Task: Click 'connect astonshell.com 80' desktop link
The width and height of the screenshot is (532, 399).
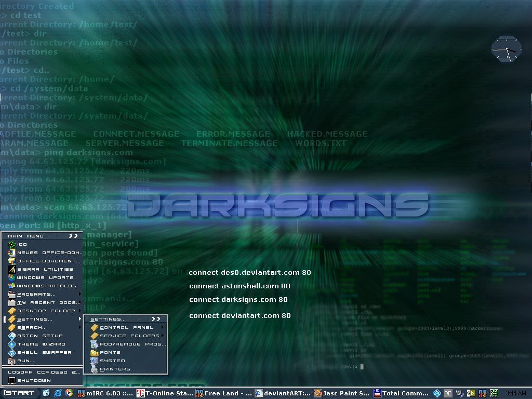Action: pos(240,286)
